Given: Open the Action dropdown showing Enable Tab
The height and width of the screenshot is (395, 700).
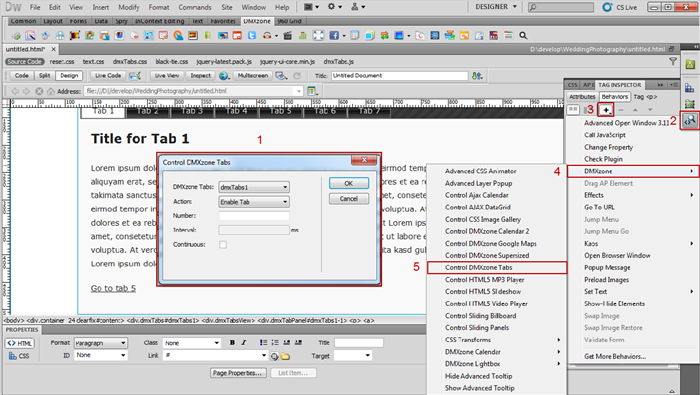Looking at the screenshot, I should pos(254,202).
